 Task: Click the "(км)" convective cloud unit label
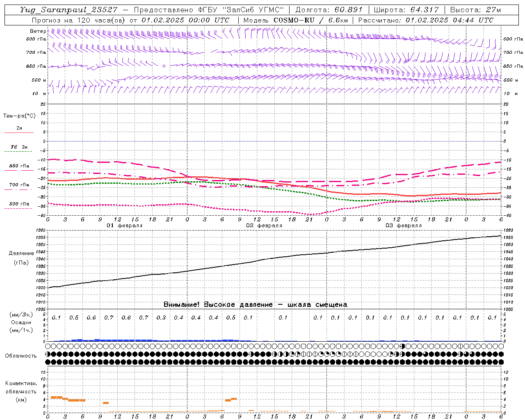pyautogui.click(x=21, y=399)
